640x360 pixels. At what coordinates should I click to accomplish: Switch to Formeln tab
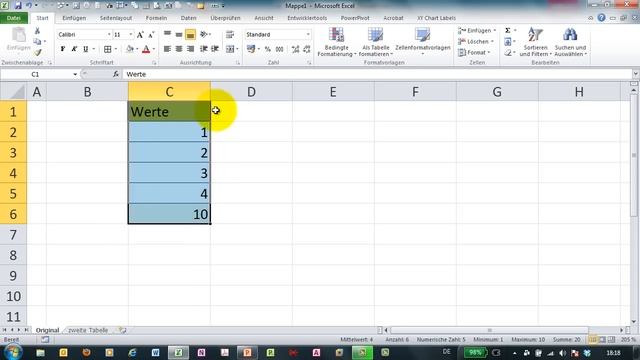tap(156, 18)
